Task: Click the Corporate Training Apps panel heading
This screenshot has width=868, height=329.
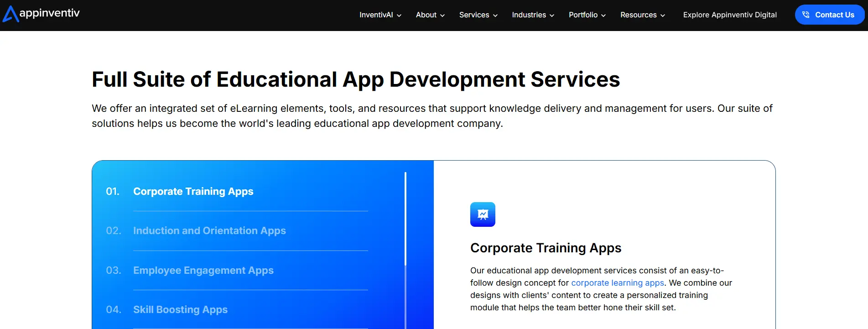Action: coord(546,248)
